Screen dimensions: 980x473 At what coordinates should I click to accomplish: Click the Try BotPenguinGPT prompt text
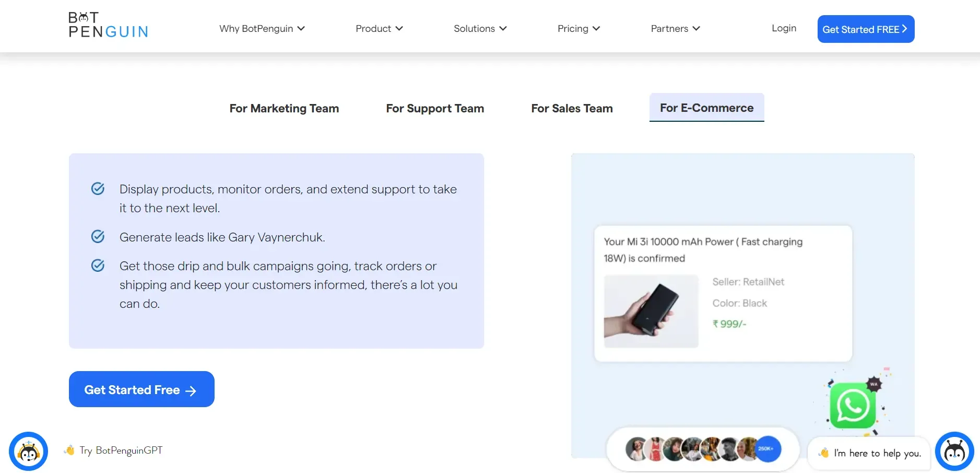121,451
